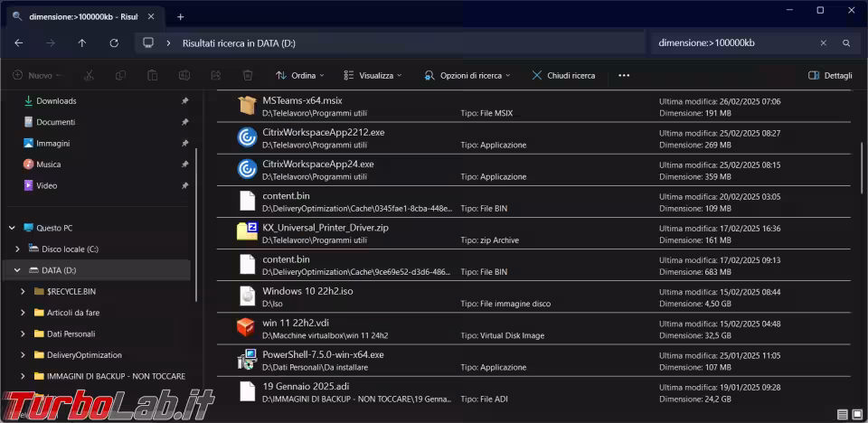
Task: Collapse the Questo PC node
Action: (x=12, y=228)
